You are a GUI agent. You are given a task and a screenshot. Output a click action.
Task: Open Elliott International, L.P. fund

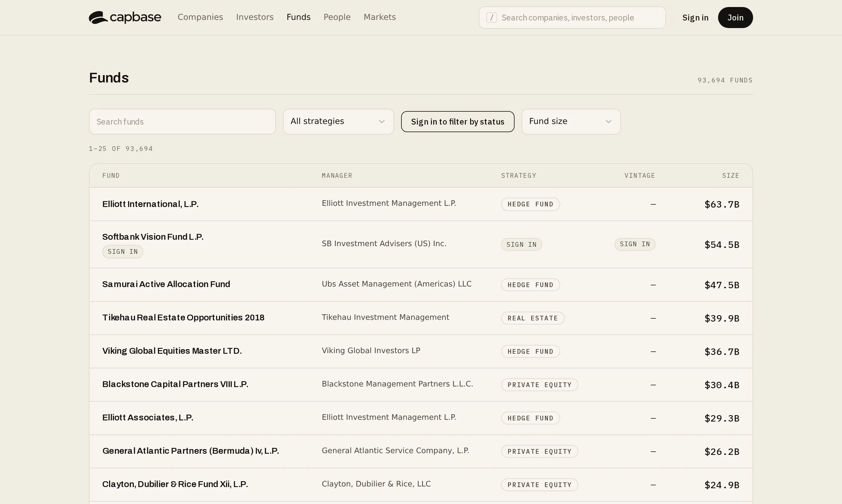coord(151,204)
